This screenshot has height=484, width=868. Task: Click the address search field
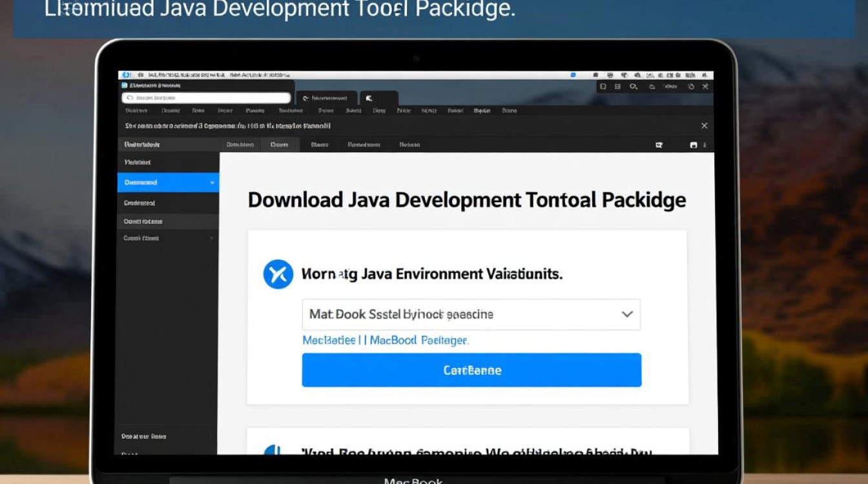[x=206, y=98]
